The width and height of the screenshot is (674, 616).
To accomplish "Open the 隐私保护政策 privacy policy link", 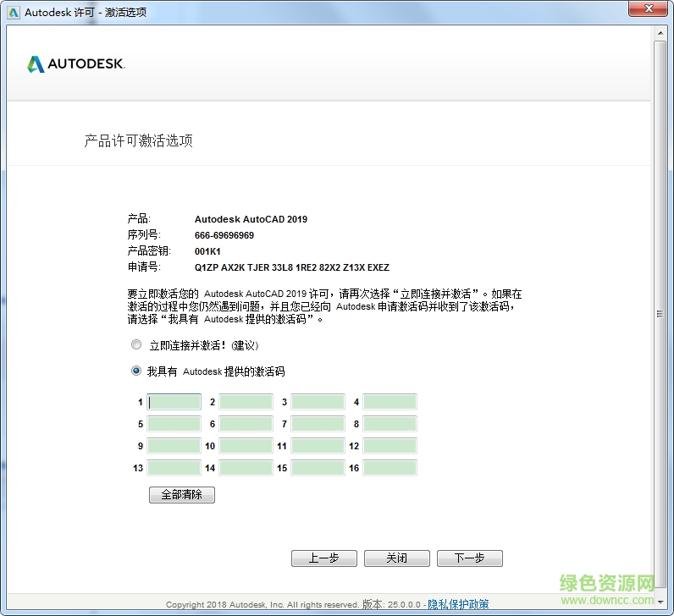I will click(458, 604).
